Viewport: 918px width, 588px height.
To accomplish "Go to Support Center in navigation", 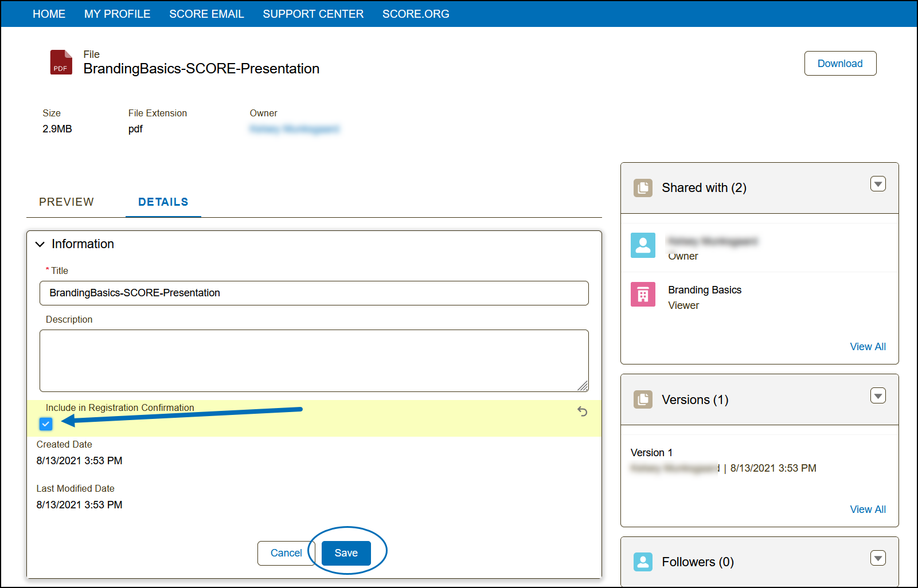I will (313, 14).
